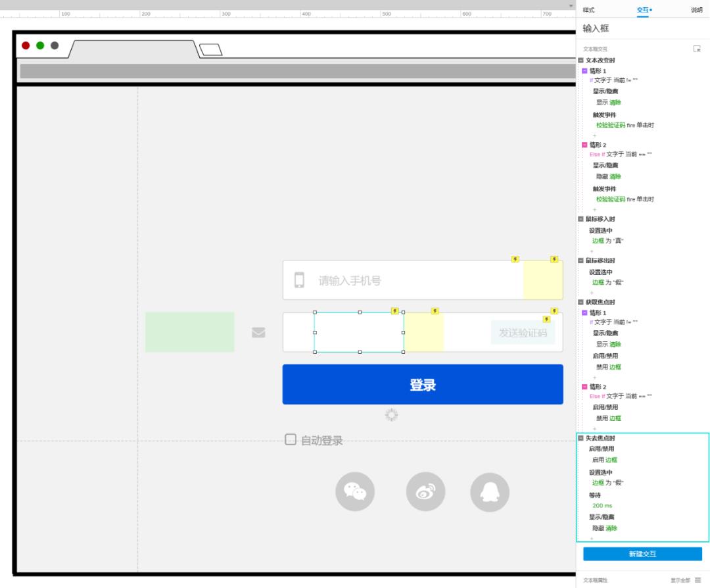The height and width of the screenshot is (588, 710).
Task: Click the 隐藏 清除 target under 失去焦点时
Action: click(x=605, y=528)
